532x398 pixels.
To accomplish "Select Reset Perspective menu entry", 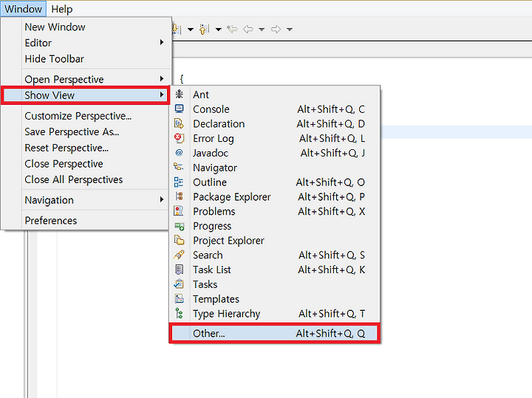I will 85,148.
